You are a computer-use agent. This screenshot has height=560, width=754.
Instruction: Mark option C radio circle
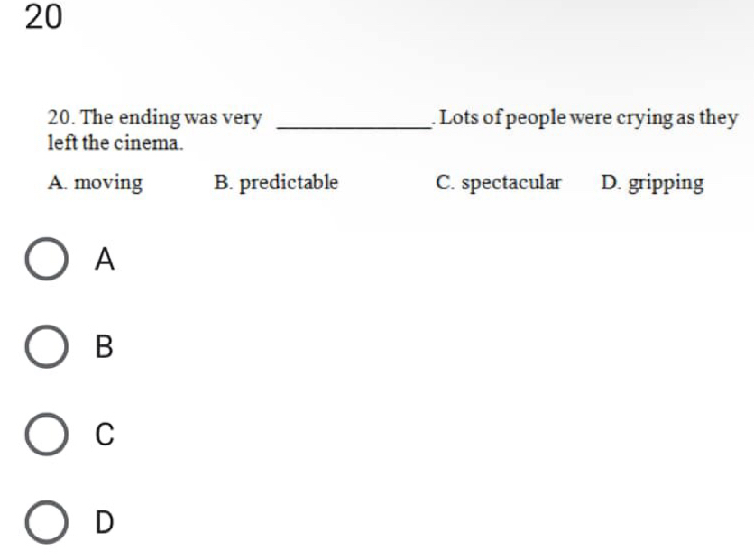(x=46, y=434)
